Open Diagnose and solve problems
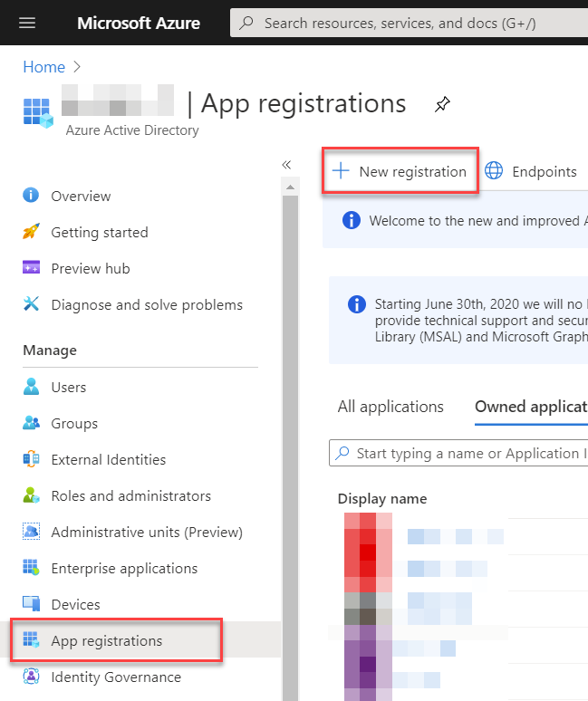Viewport: 588px width, 701px height. pyautogui.click(x=147, y=305)
